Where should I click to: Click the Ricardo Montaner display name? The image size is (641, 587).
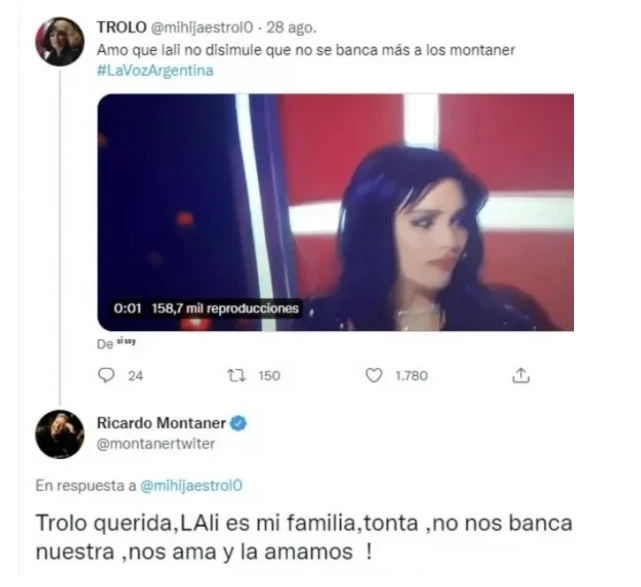(x=161, y=423)
